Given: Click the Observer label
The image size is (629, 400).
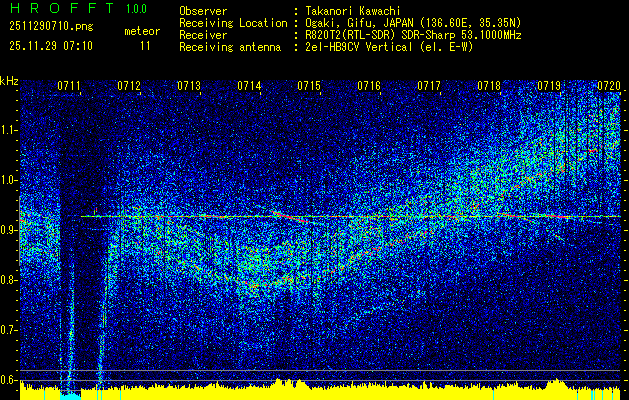Looking at the screenshot, I should coord(203,11).
